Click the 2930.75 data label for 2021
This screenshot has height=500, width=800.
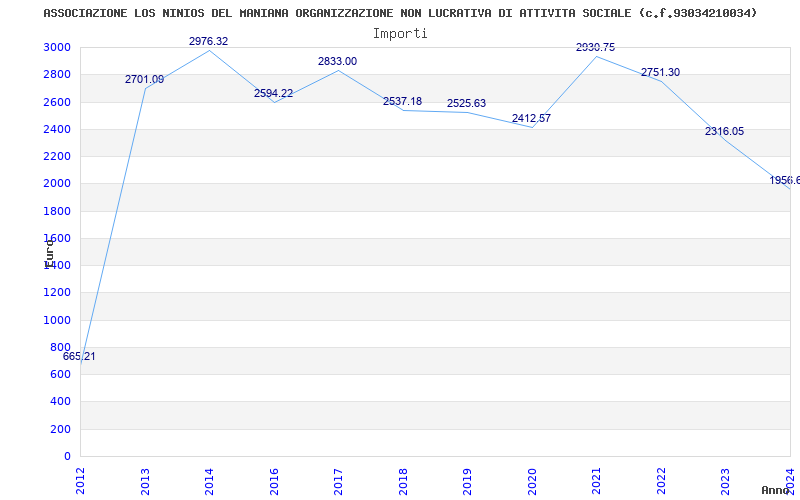pos(595,47)
